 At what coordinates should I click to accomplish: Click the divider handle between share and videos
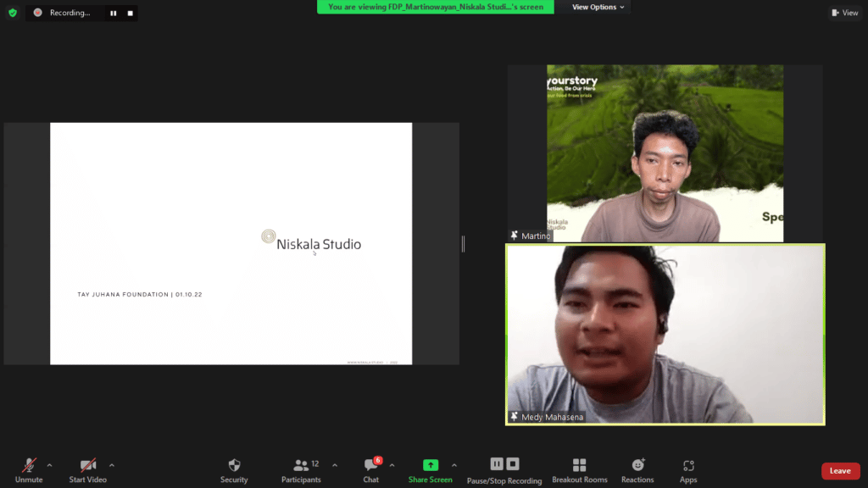[x=464, y=243]
